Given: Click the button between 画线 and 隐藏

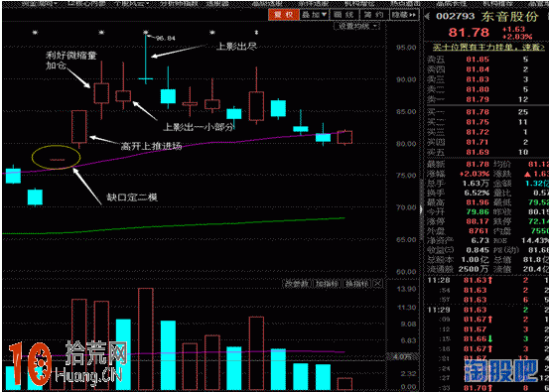Looking at the screenshot, I should point(374,15).
